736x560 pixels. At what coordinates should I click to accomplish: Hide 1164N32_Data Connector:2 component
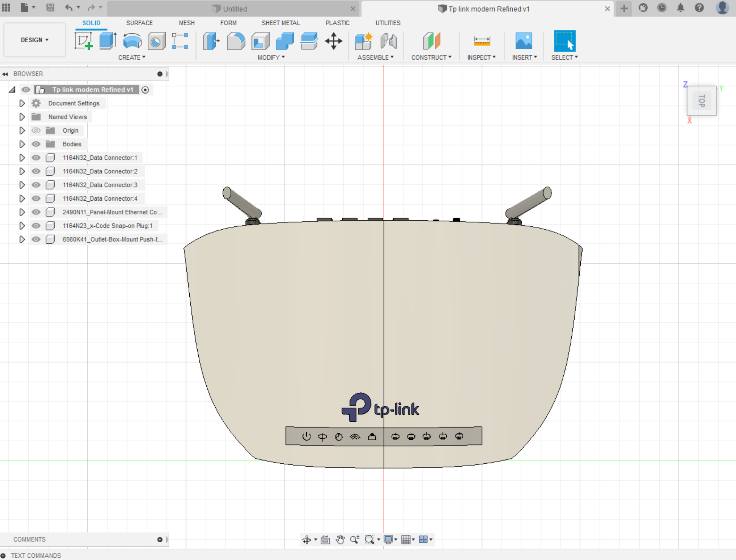(x=36, y=171)
